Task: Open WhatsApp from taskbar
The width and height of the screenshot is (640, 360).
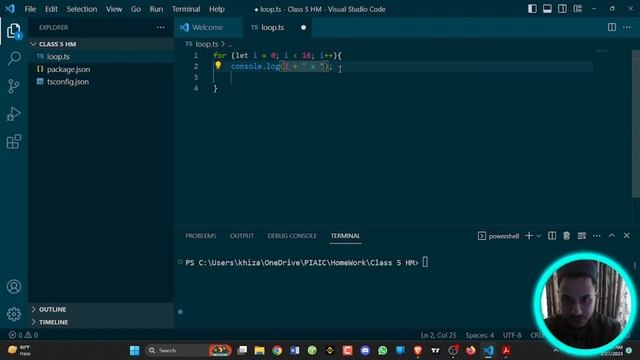Action: pos(382,350)
